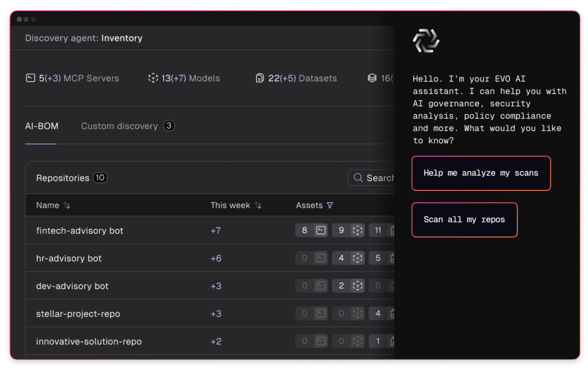Open the innovative-solution-repo row
The height and width of the screenshot is (376, 588).
point(89,341)
